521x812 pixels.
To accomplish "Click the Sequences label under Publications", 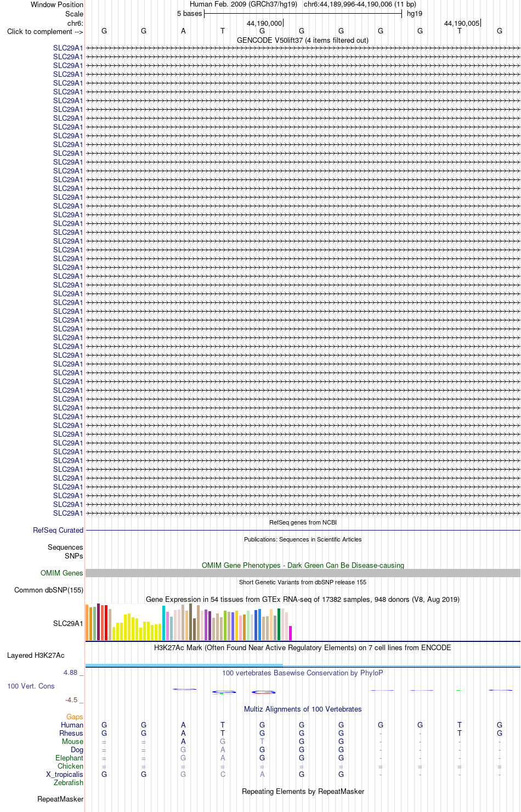I will pyautogui.click(x=65, y=548).
